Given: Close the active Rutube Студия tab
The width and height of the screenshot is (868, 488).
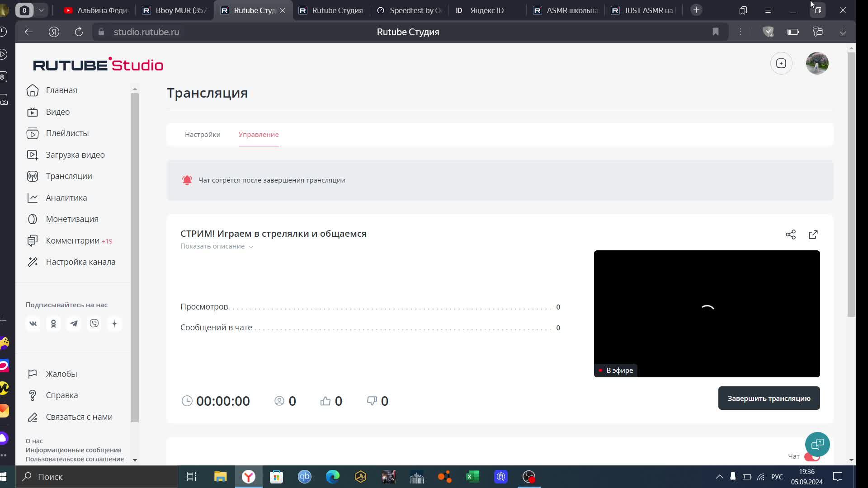Looking at the screenshot, I should [x=283, y=10].
